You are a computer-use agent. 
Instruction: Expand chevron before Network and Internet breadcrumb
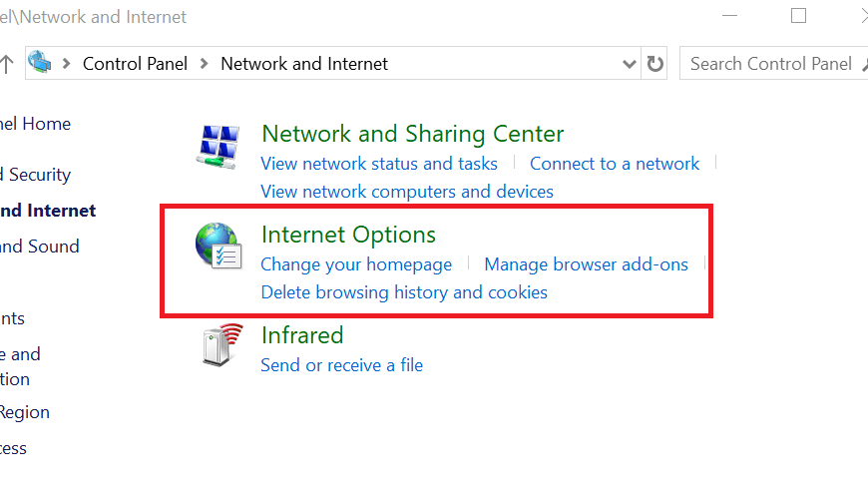[205, 64]
